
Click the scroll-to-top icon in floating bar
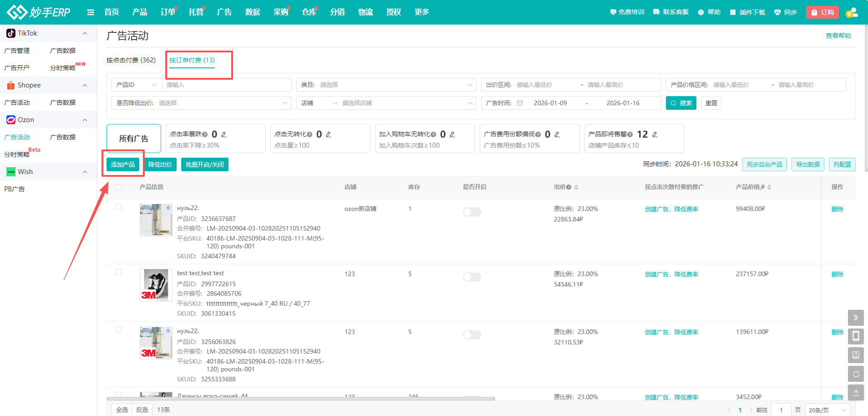(x=856, y=393)
